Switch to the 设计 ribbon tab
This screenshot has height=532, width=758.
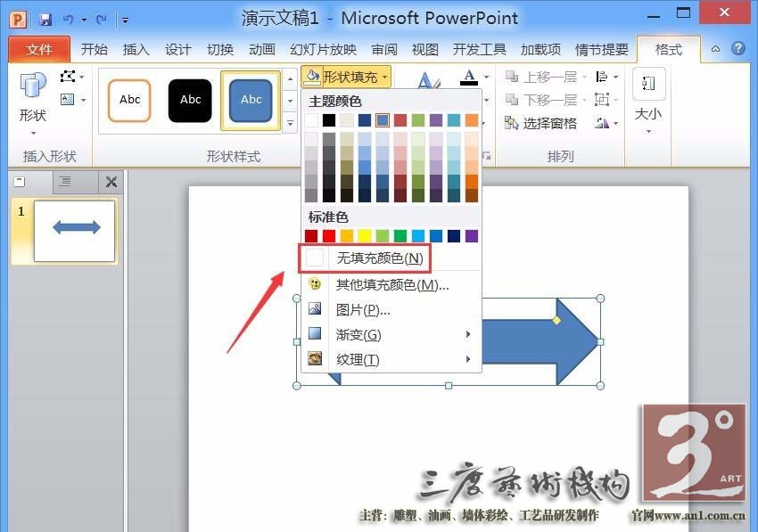177,49
